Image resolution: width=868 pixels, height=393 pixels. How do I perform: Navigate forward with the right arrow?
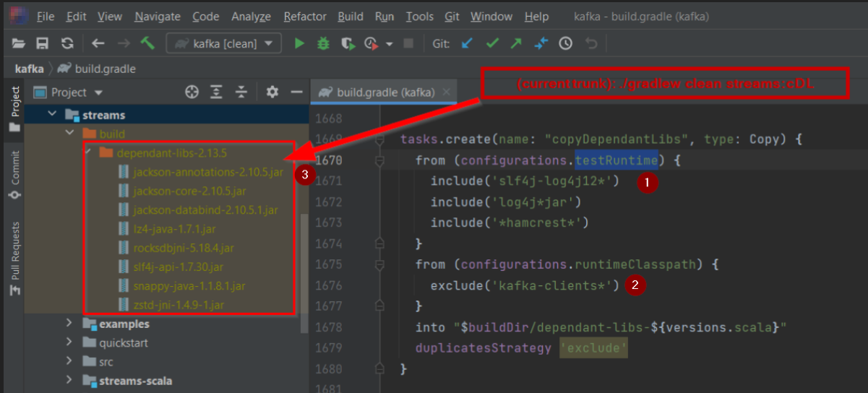click(x=124, y=43)
